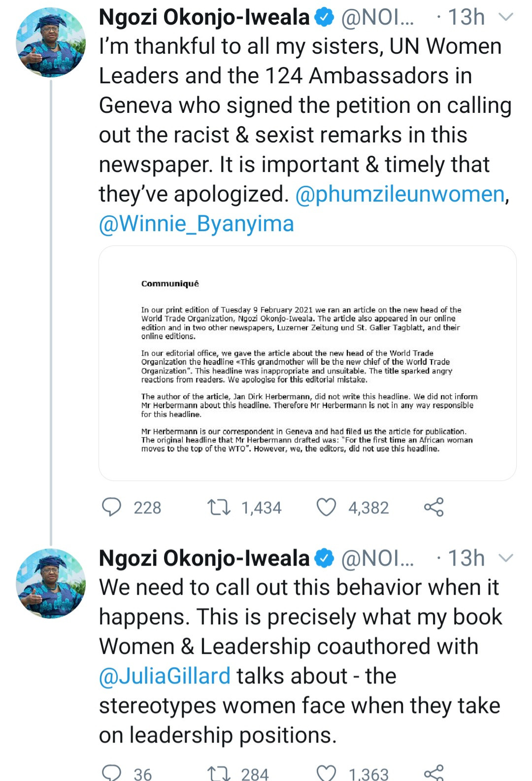Image resolution: width=532 pixels, height=781 pixels.
Task: Like the first tweet with 4,382 likes
Action: (x=326, y=507)
